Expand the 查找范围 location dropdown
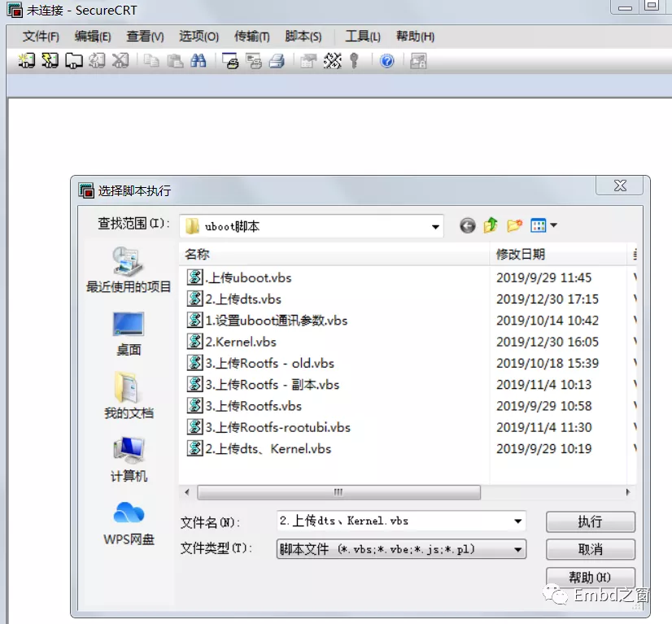Image resolution: width=672 pixels, height=624 pixels. (436, 226)
